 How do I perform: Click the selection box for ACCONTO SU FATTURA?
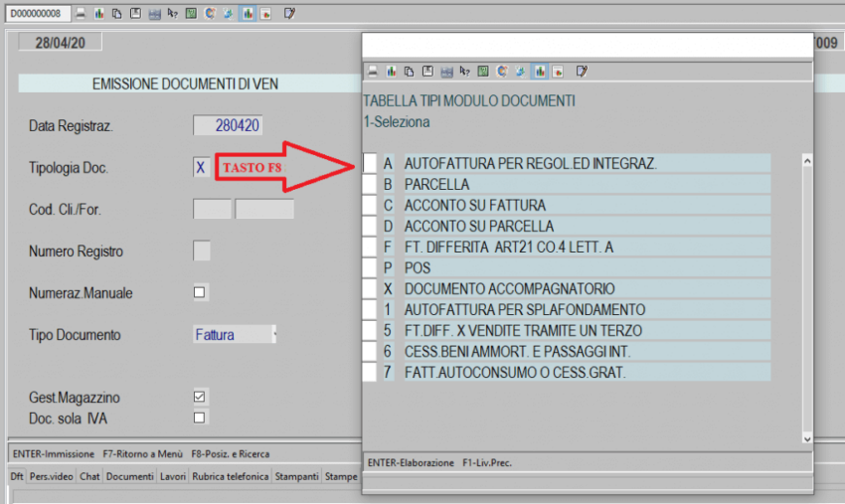tap(370, 206)
